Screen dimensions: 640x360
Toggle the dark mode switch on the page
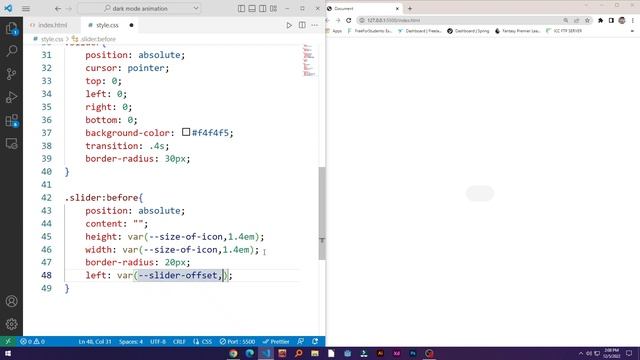point(480,193)
